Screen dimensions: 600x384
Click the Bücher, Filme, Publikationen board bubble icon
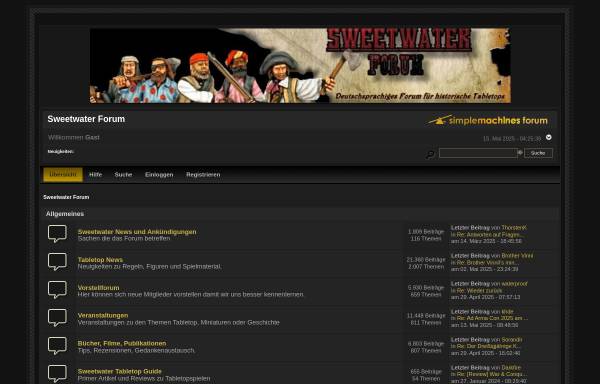[x=57, y=346]
